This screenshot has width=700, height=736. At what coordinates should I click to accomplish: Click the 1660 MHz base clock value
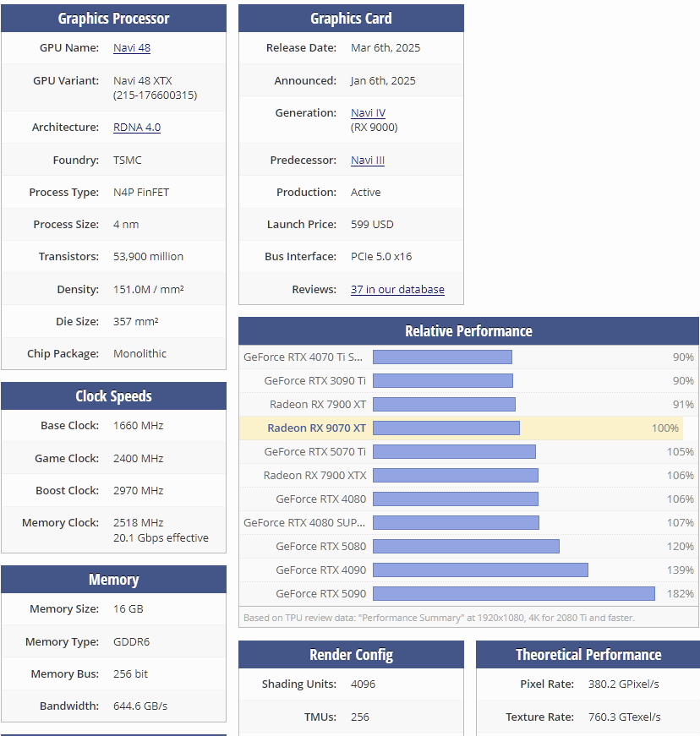pyautogui.click(x=138, y=425)
